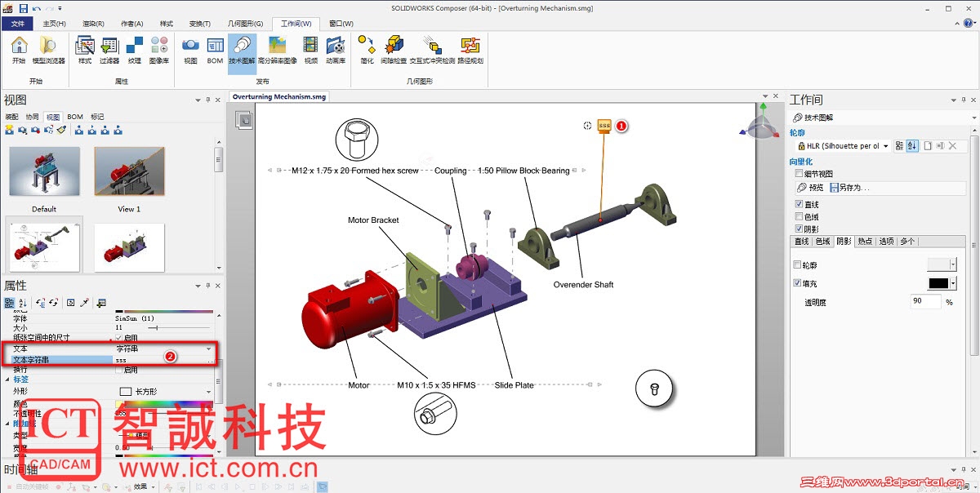Click the 开始 (Start) ribbon icon
980x493 pixels.
[x=19, y=50]
